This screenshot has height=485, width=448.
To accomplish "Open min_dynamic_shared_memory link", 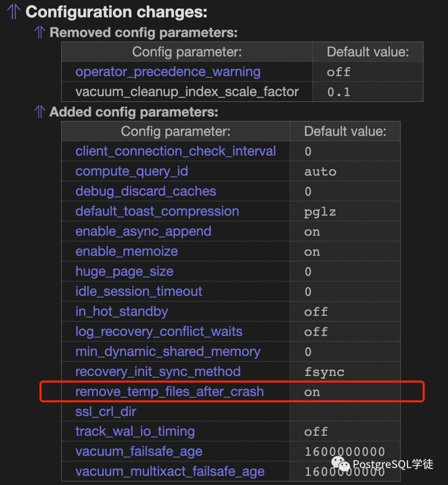I will pyautogui.click(x=168, y=352).
